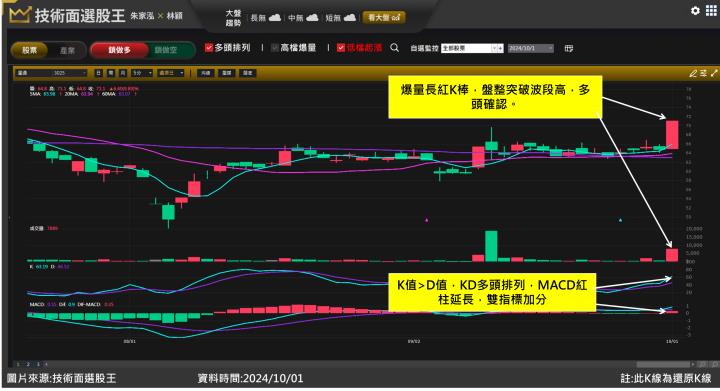Click the 中線 trend cloud icon
The height and width of the screenshot is (391, 720).
point(312,17)
